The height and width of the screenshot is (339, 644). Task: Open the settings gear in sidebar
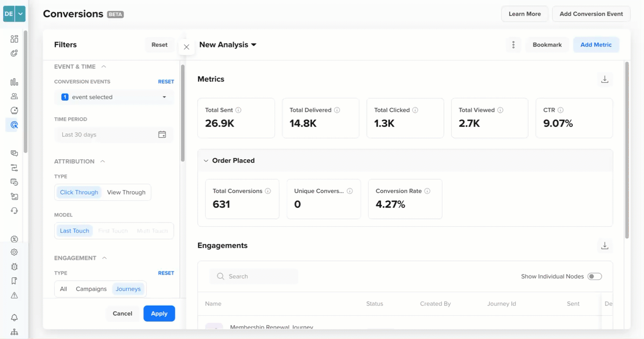pos(14,252)
